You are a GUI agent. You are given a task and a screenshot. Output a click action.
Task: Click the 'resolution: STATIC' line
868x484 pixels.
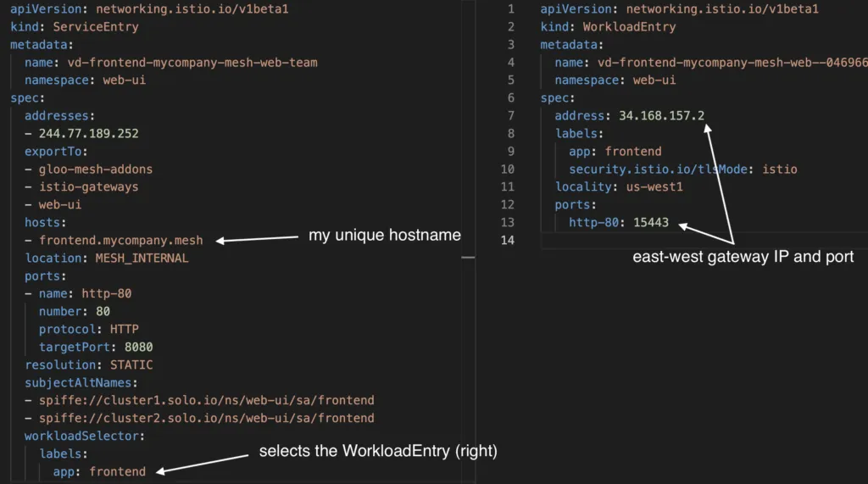tap(88, 364)
